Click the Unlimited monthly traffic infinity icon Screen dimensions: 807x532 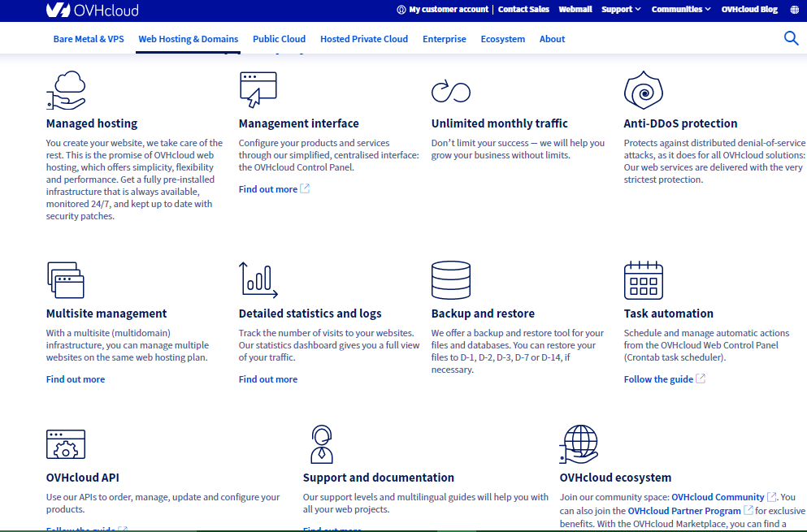coord(451,92)
